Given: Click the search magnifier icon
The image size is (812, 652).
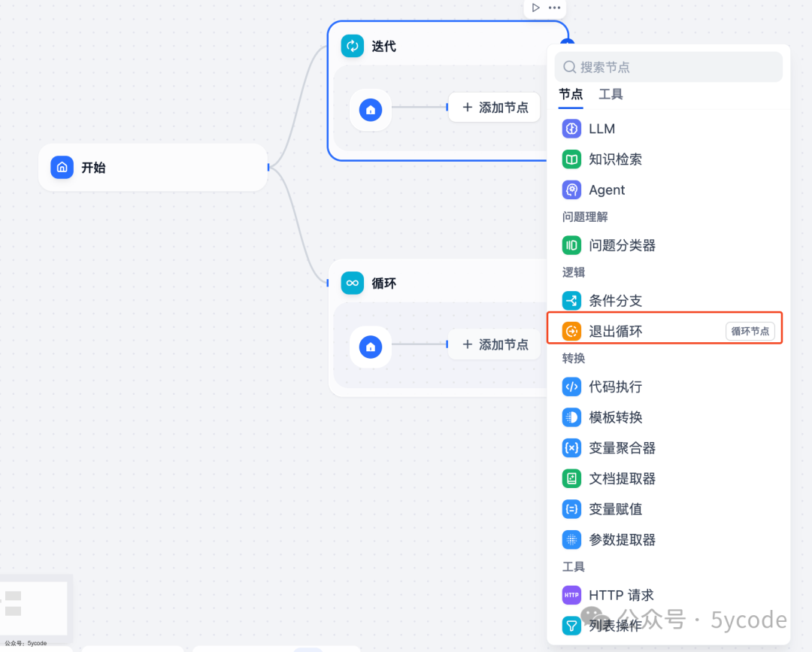Looking at the screenshot, I should pos(569,67).
